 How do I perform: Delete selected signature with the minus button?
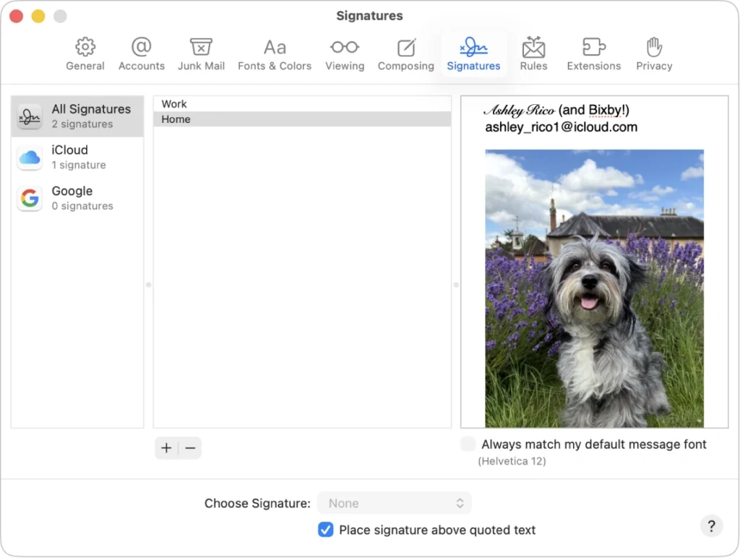coord(189,448)
